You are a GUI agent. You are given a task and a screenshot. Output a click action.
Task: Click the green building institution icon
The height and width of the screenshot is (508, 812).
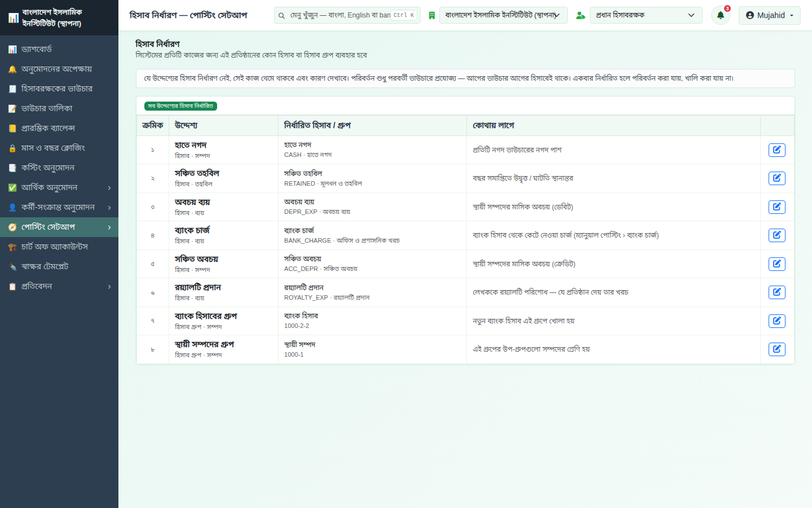click(431, 15)
